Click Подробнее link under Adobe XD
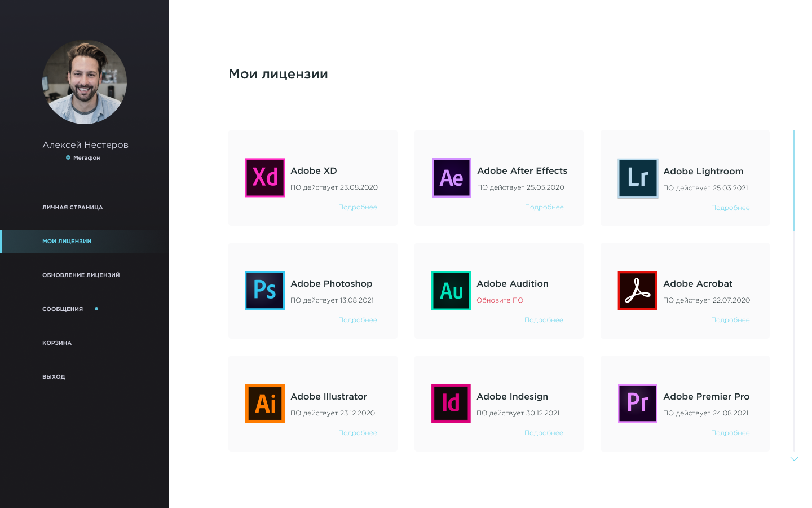 pos(358,207)
